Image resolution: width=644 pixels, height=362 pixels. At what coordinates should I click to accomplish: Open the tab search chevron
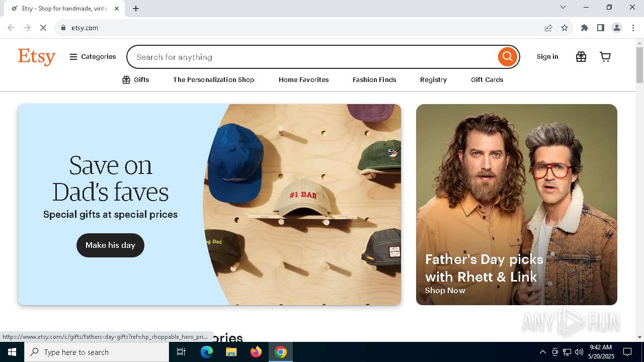coord(563,7)
